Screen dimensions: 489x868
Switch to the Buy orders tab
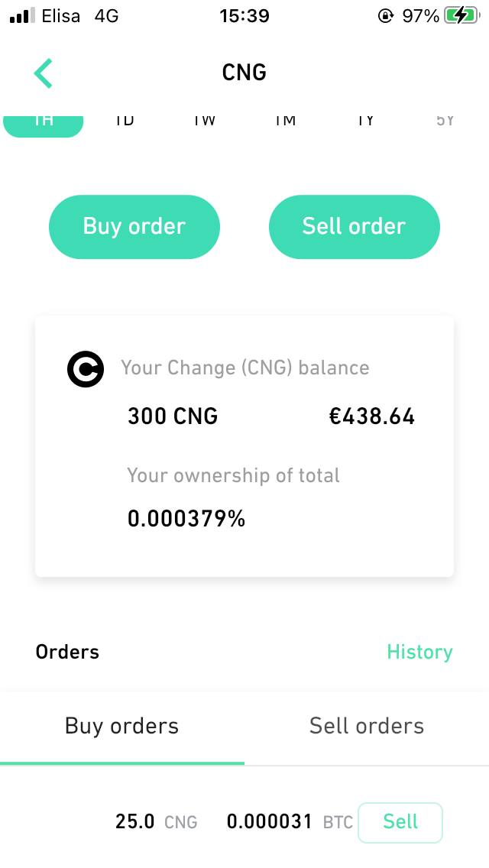(122, 726)
